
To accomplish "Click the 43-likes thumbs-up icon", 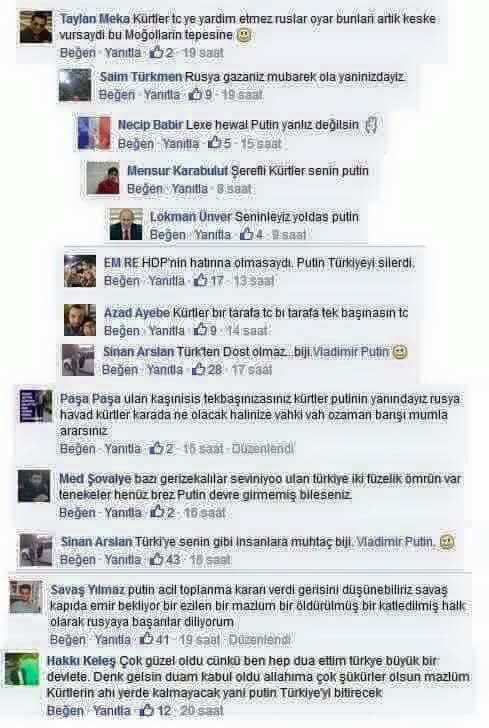I will point(157,559).
